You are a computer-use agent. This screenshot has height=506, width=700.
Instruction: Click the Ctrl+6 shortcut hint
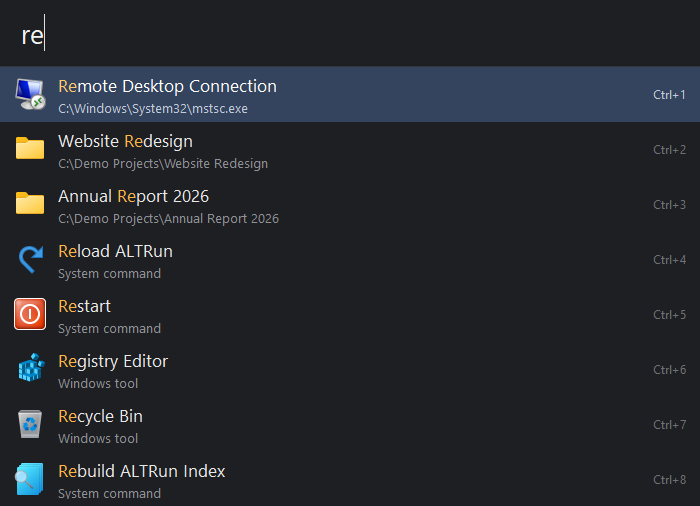tap(669, 369)
